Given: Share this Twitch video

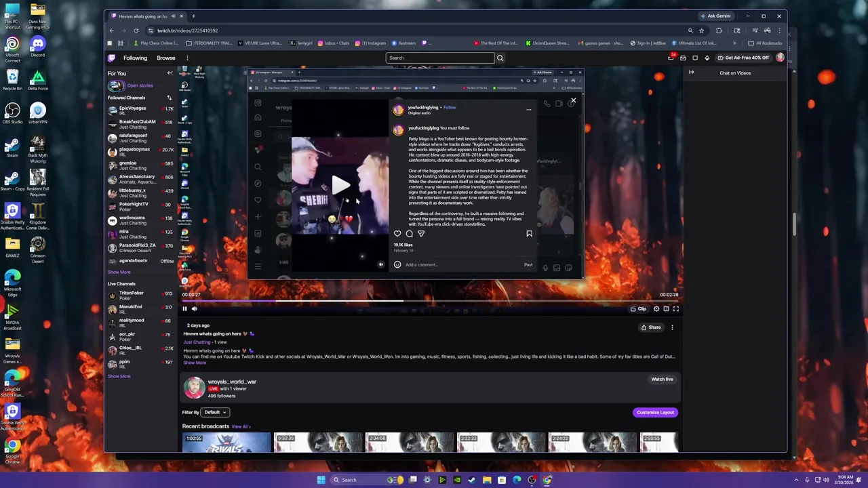Looking at the screenshot, I should [x=651, y=327].
